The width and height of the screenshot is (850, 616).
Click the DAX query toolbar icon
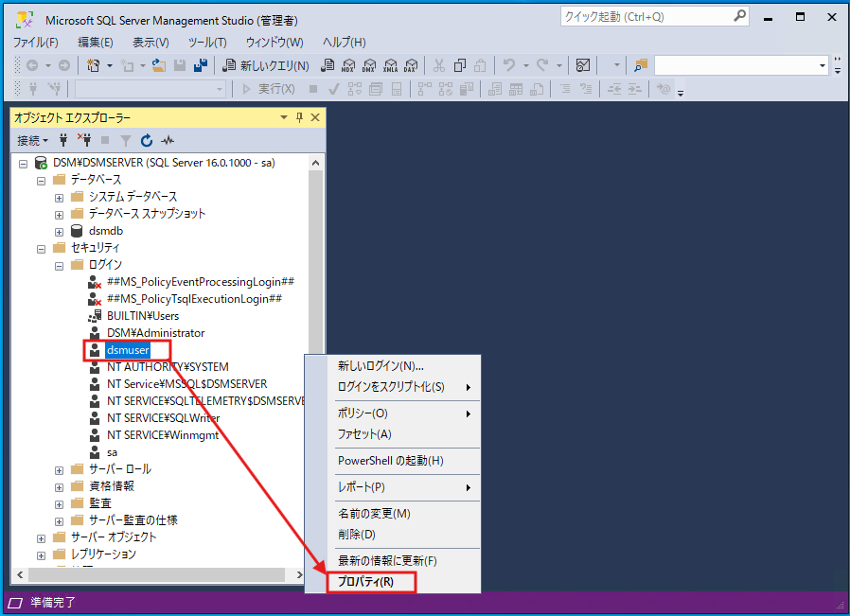click(x=411, y=65)
